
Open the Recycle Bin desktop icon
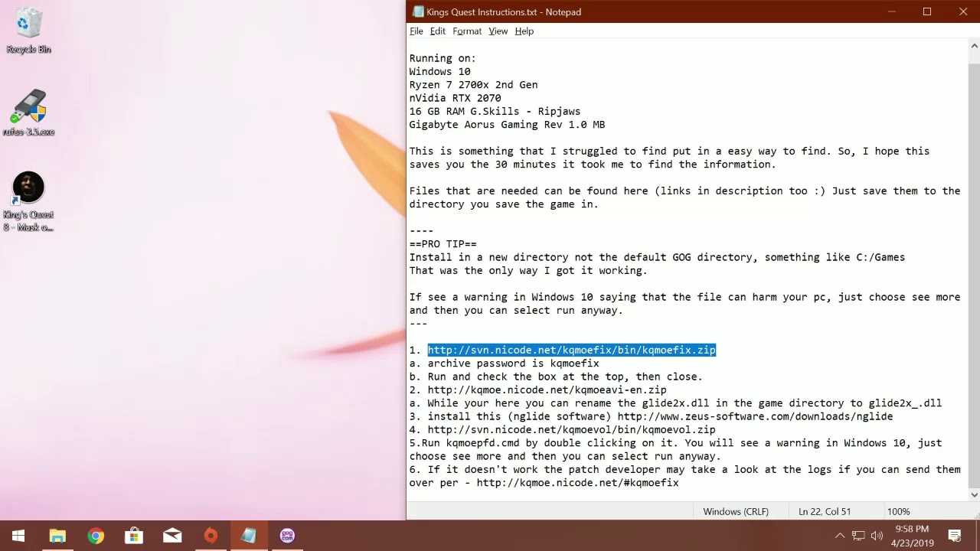[x=28, y=31]
